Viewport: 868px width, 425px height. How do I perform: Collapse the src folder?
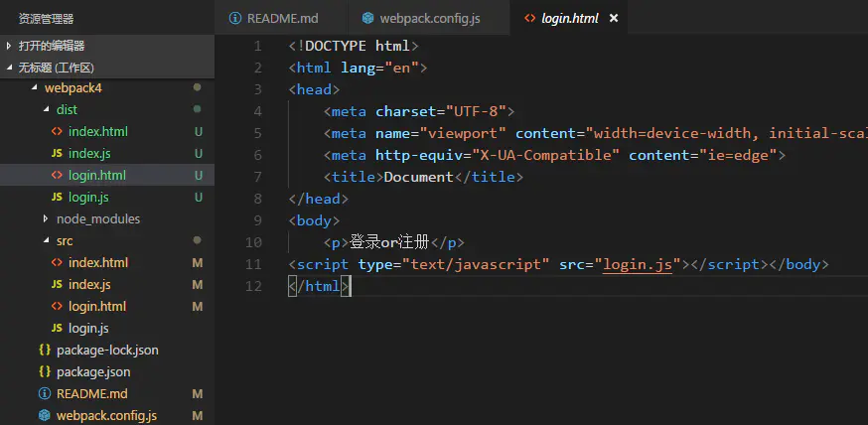click(107, 240)
